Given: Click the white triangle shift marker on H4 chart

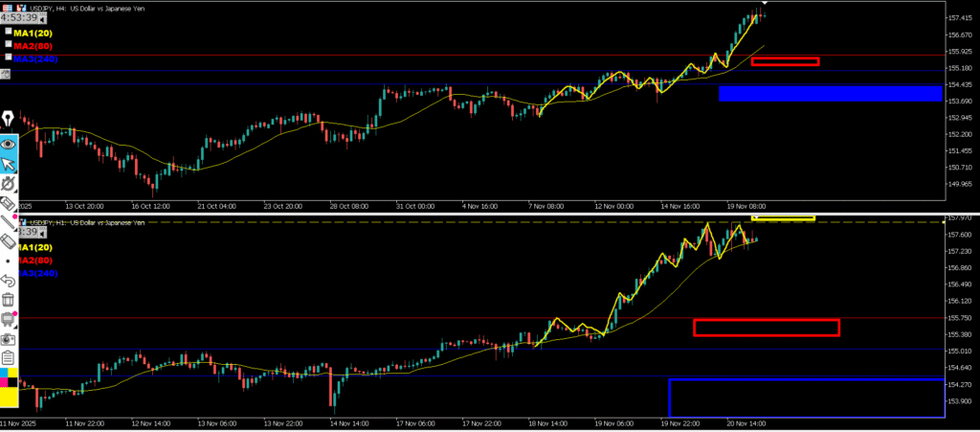Looking at the screenshot, I should tap(764, 3).
